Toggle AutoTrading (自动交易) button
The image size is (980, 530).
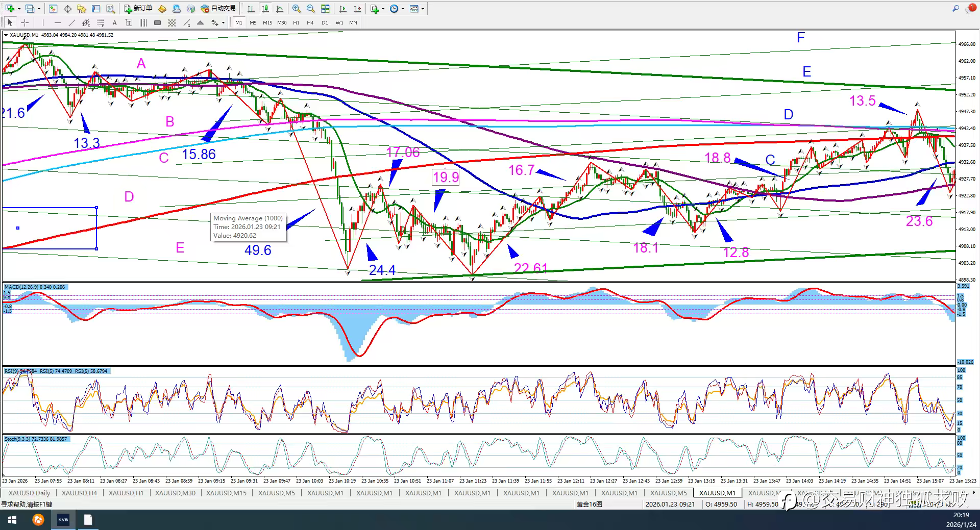218,9
